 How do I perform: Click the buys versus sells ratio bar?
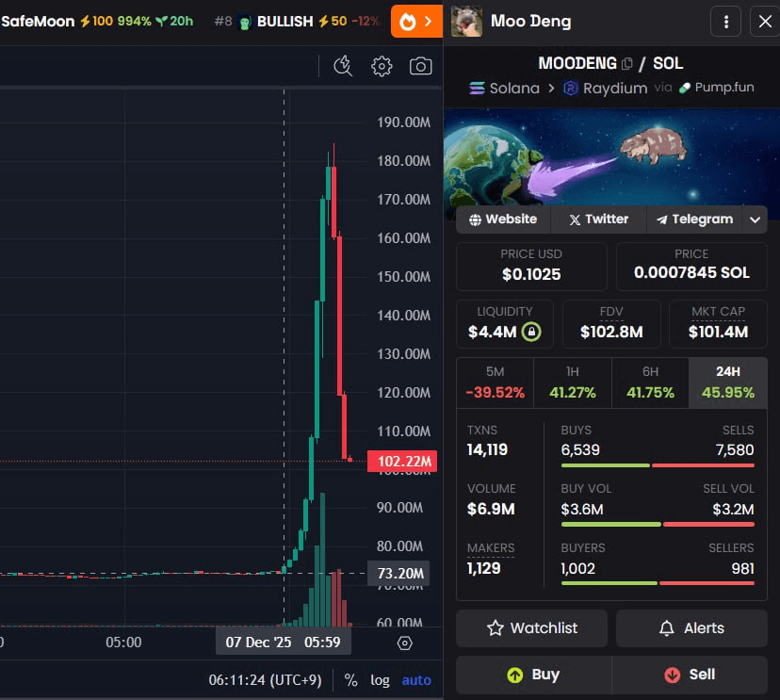pyautogui.click(x=657, y=464)
